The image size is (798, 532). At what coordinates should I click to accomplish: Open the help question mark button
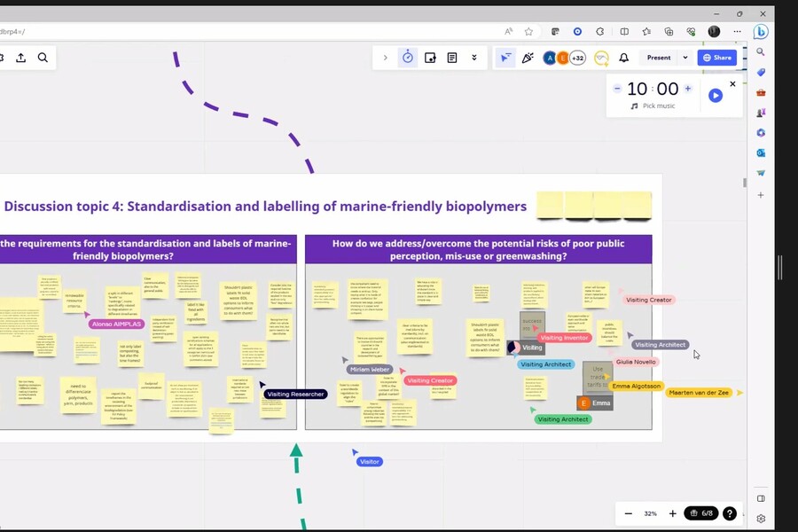[729, 513]
